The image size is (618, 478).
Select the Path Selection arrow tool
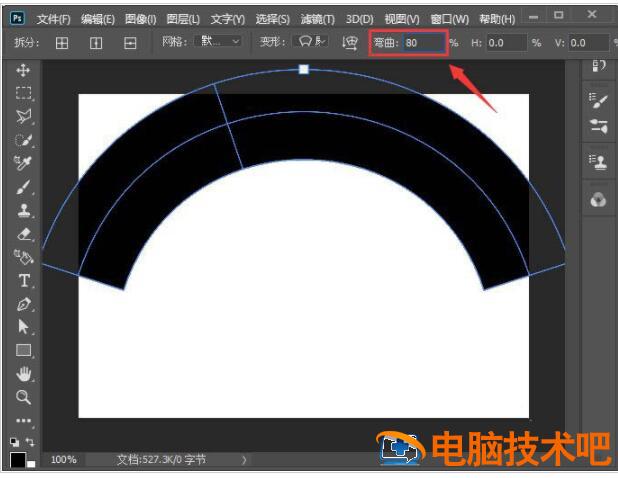click(23, 327)
